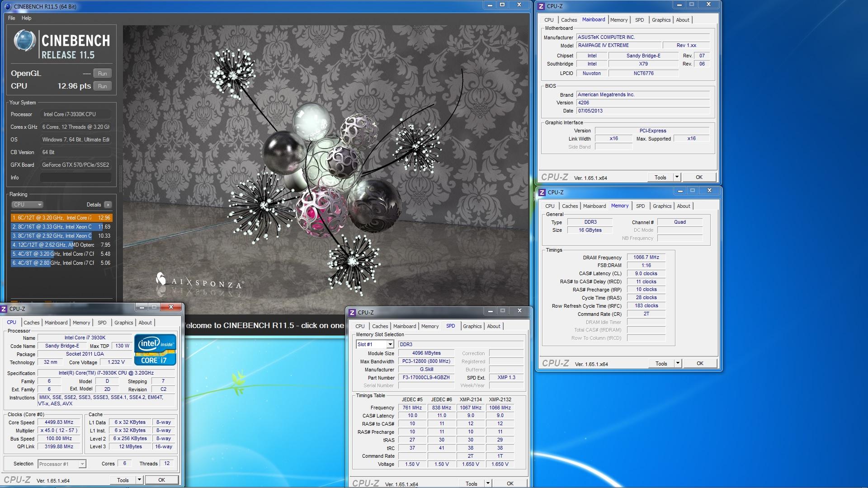
Task: Expand Tools dropdown arrow in CPU-Z SPD window
Action: [488, 483]
